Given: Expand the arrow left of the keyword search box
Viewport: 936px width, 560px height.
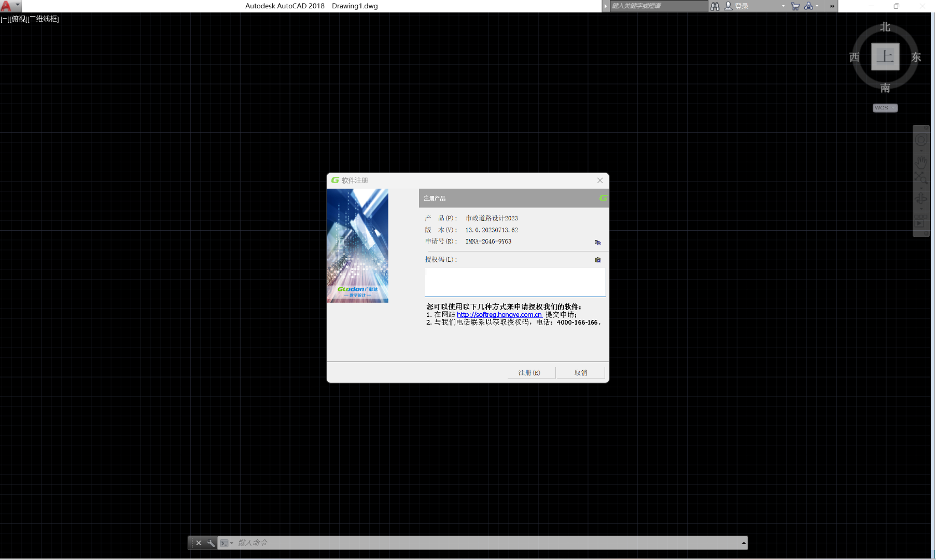Looking at the screenshot, I should [x=605, y=6].
